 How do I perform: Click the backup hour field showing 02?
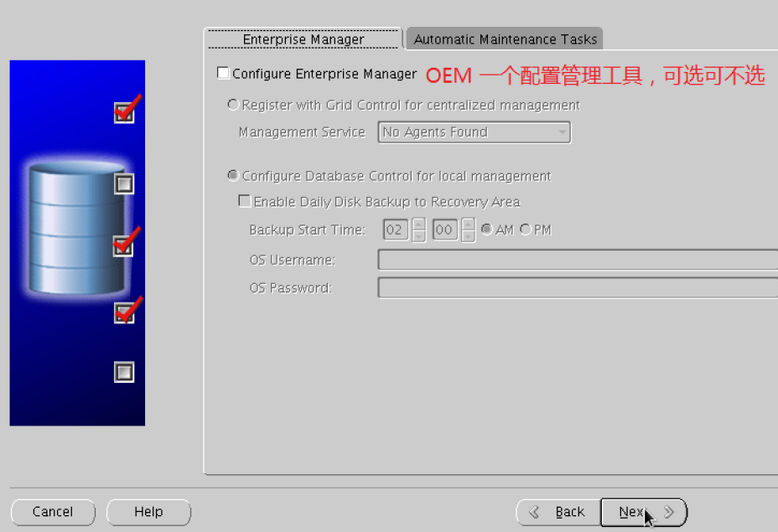pos(396,230)
